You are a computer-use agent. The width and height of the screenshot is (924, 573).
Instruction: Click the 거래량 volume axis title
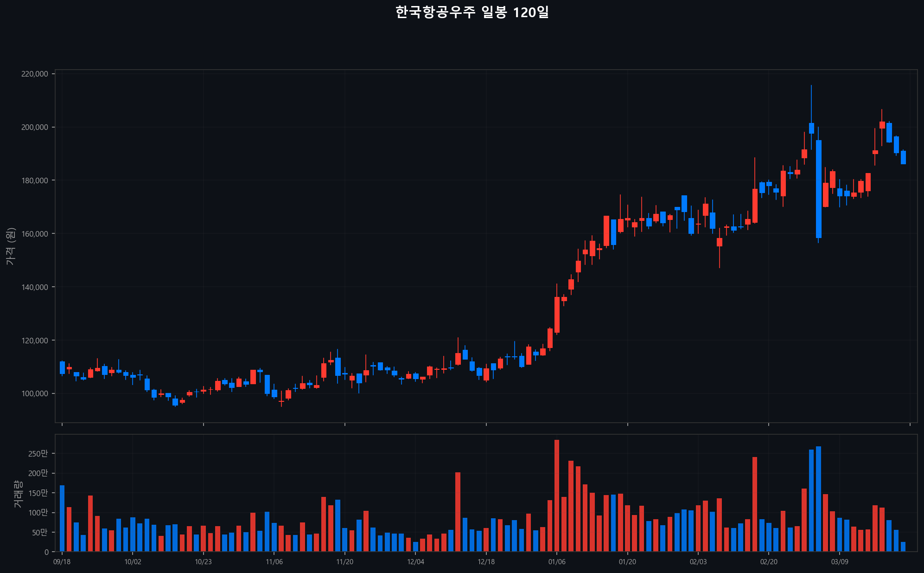(x=18, y=494)
